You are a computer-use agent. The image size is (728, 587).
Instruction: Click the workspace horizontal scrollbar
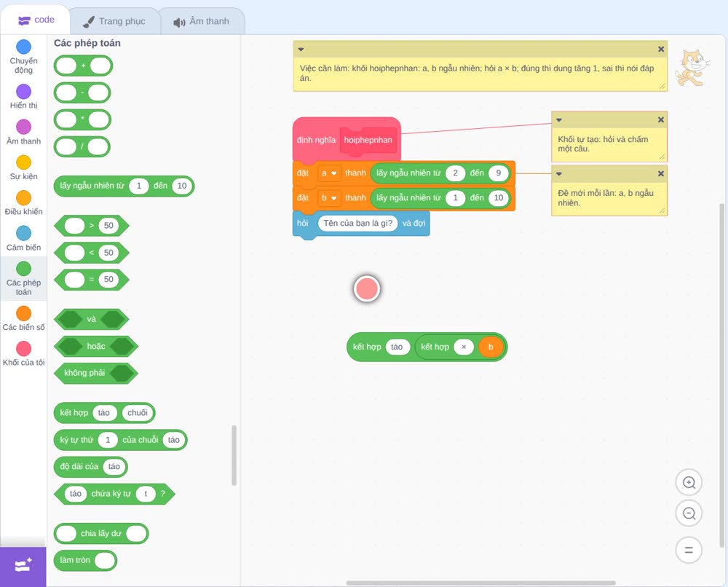pyautogui.click(x=480, y=583)
